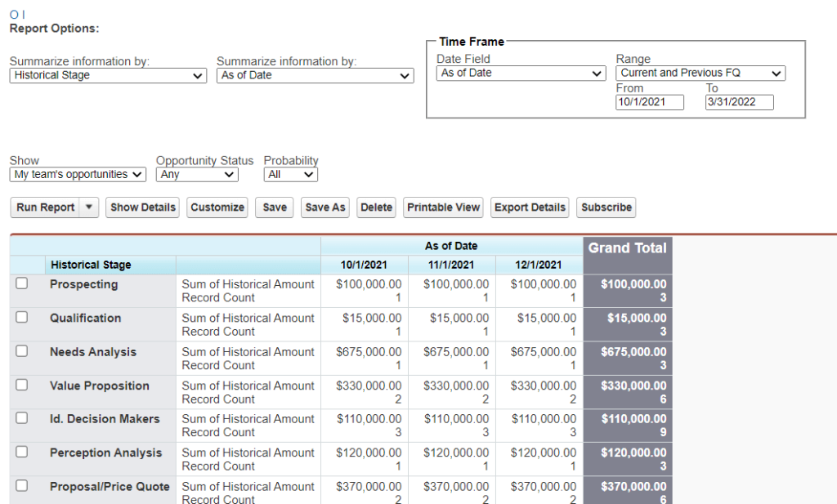Check the Perception Analysis row checkbox
This screenshot has width=837, height=504.
21,452
